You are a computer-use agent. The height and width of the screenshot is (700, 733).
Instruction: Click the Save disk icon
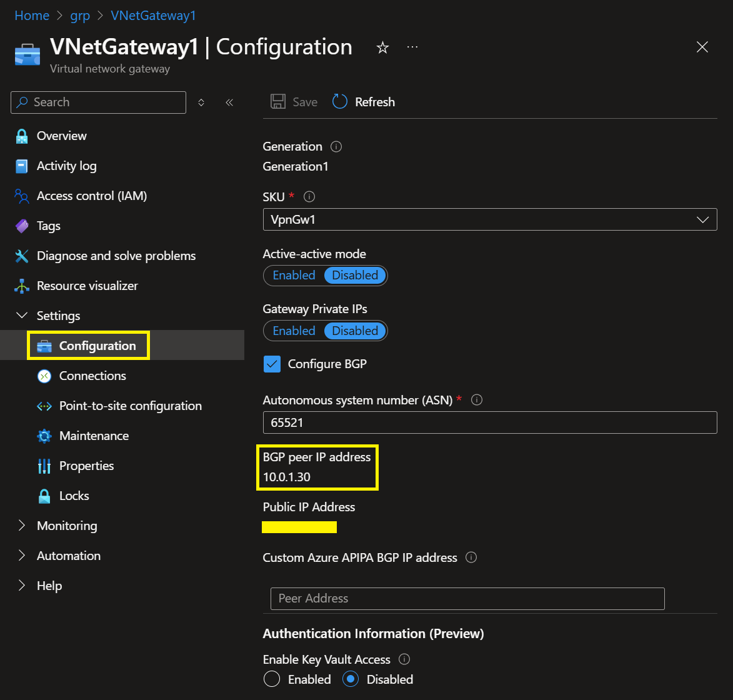click(x=278, y=101)
